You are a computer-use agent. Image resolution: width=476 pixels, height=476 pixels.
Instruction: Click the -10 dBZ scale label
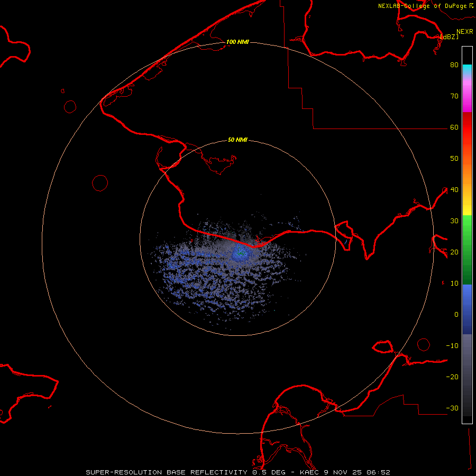click(x=452, y=346)
